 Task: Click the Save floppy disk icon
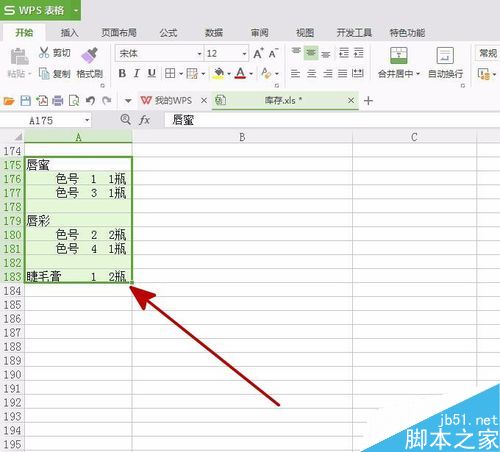(x=26, y=100)
